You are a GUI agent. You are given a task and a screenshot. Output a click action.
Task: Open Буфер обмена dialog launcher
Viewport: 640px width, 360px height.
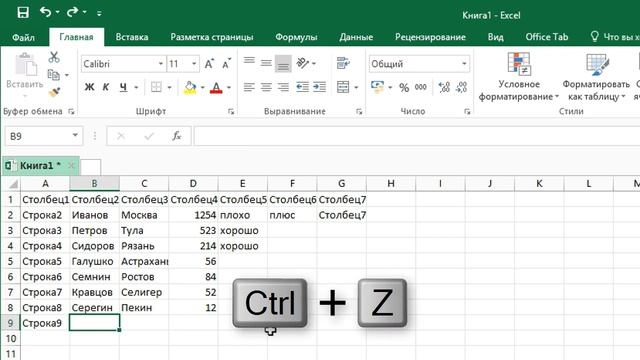(x=71, y=111)
